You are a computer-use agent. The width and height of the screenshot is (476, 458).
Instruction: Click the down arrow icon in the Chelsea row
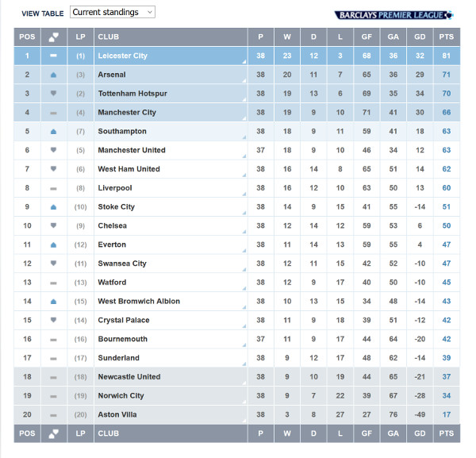coord(53,225)
